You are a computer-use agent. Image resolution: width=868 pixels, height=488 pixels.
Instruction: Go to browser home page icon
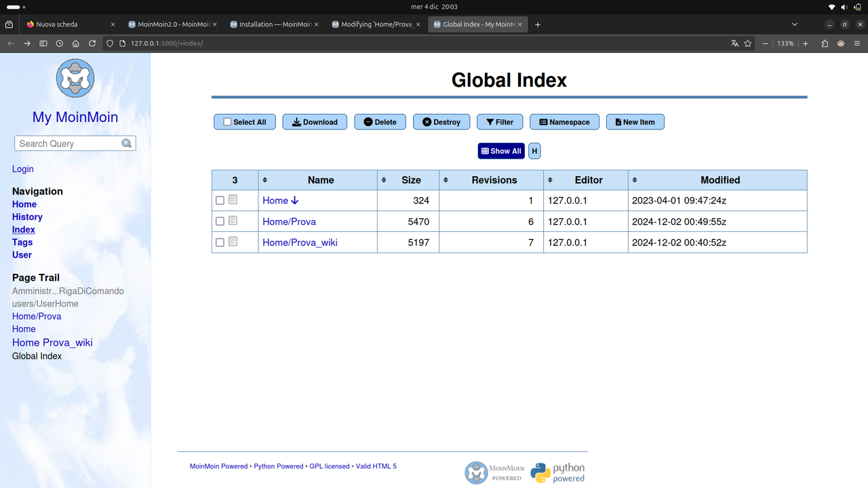coord(76,43)
